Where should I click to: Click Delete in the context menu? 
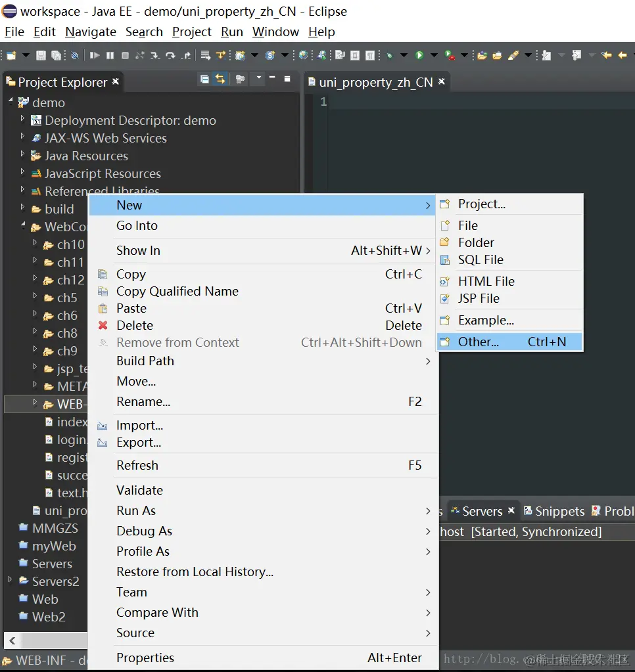[x=263, y=325]
